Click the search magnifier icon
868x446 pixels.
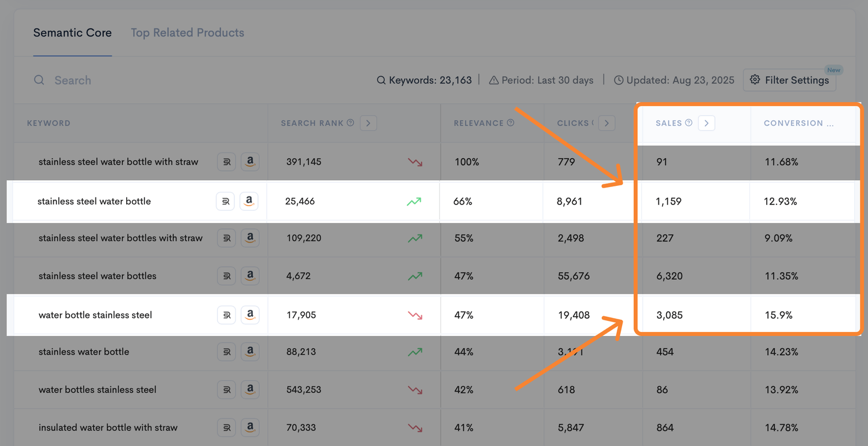39,80
